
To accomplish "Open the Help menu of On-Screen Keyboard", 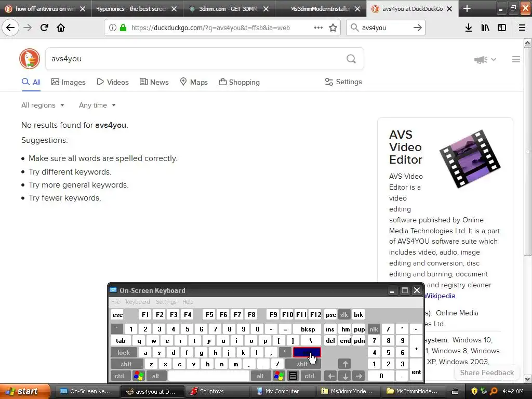I will (188, 302).
